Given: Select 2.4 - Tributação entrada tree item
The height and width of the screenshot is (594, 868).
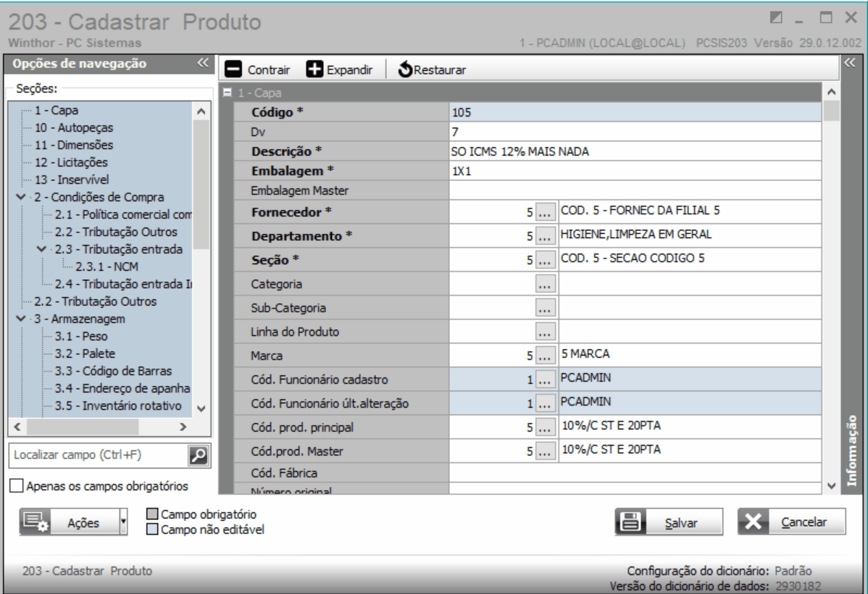Looking at the screenshot, I should [x=123, y=284].
